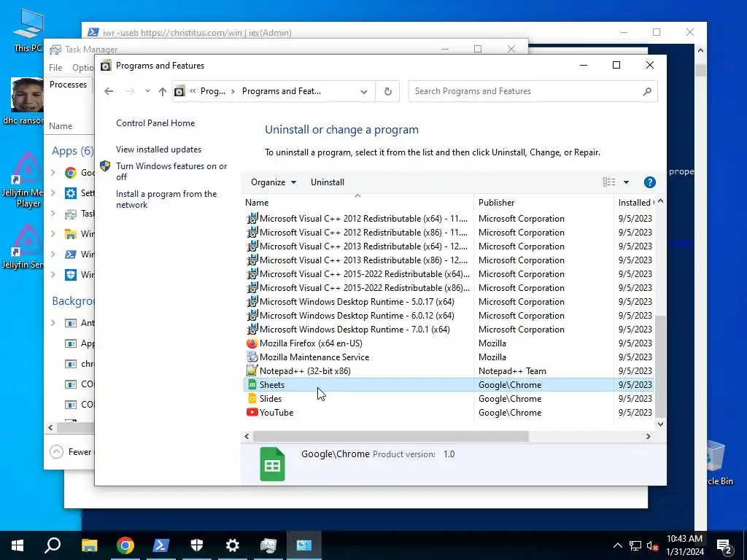Click the muted volume icon in the tray
Screen dimensions: 747x560
(x=653, y=545)
